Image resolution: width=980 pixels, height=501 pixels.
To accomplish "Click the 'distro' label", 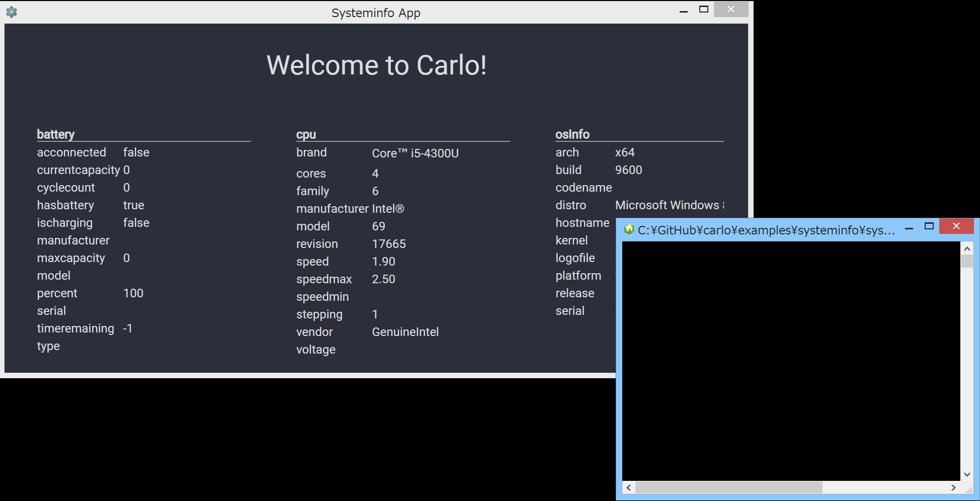I will [571, 205].
